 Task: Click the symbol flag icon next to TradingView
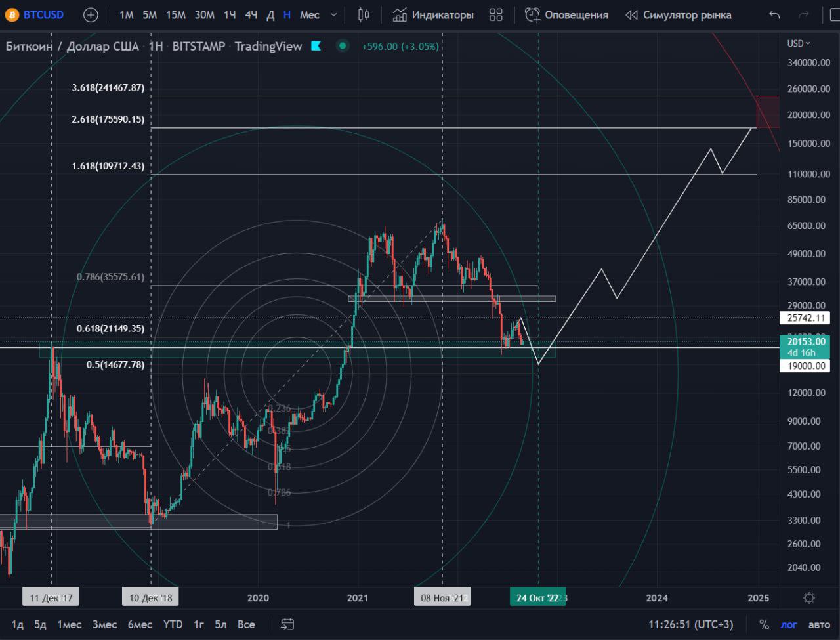tap(316, 46)
